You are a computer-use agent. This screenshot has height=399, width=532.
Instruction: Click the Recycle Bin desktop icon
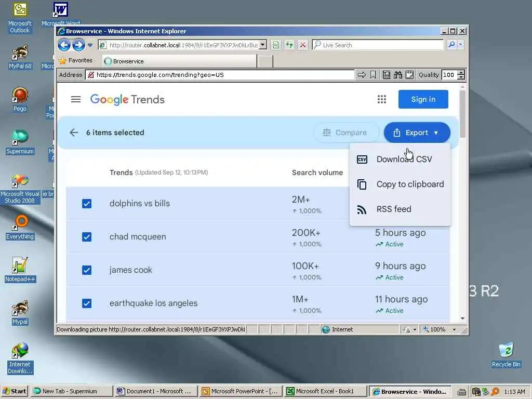point(506,355)
